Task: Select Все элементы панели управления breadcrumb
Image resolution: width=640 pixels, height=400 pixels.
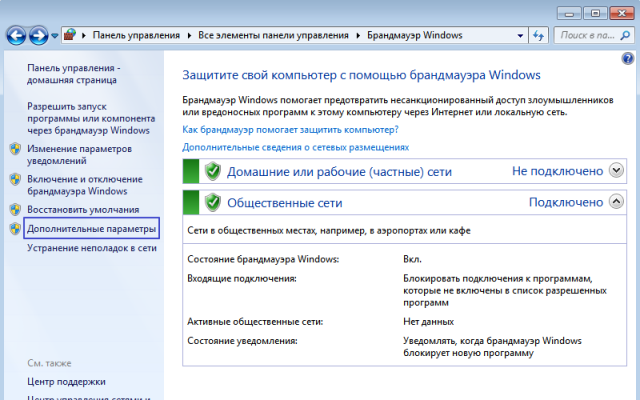Action: coord(273,36)
